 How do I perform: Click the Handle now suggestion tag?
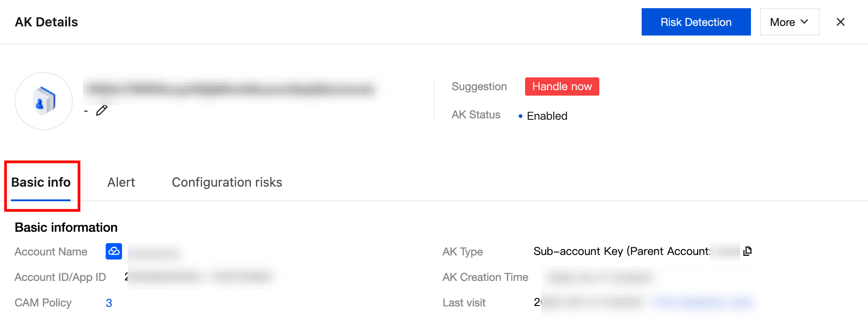tap(562, 87)
